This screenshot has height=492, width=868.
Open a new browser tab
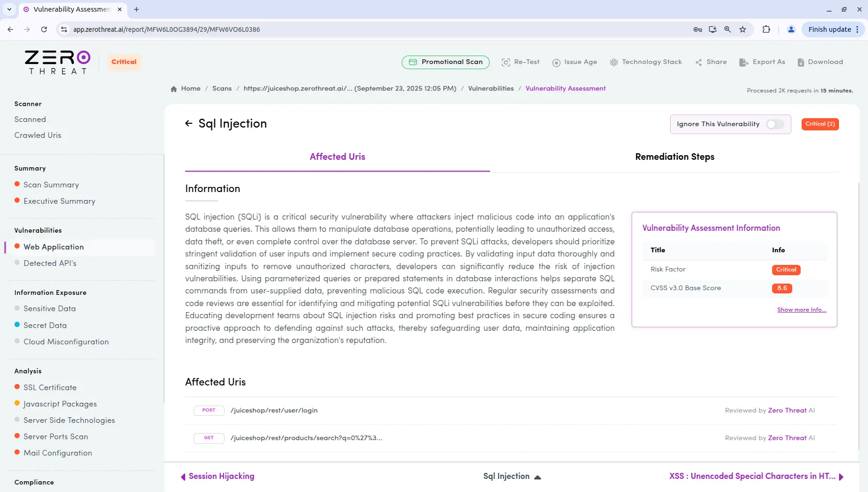click(x=137, y=9)
